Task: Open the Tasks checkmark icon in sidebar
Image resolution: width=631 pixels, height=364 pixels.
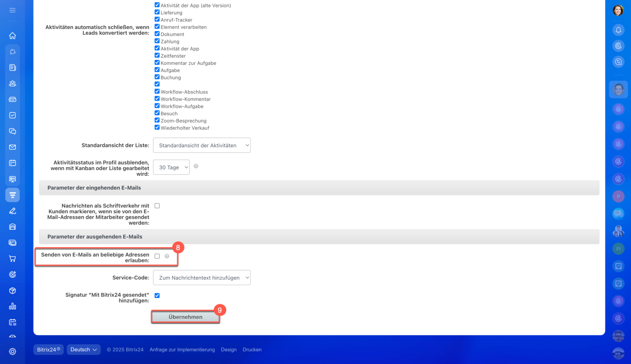Action: pos(13,115)
